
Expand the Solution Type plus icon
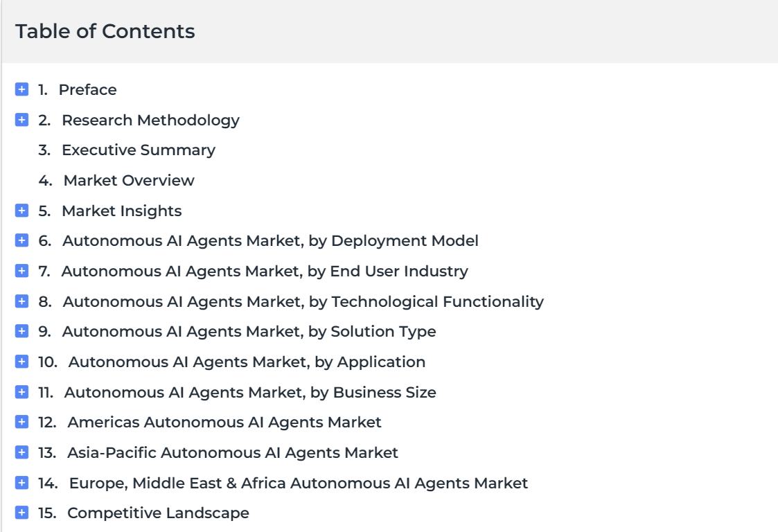pyautogui.click(x=22, y=331)
